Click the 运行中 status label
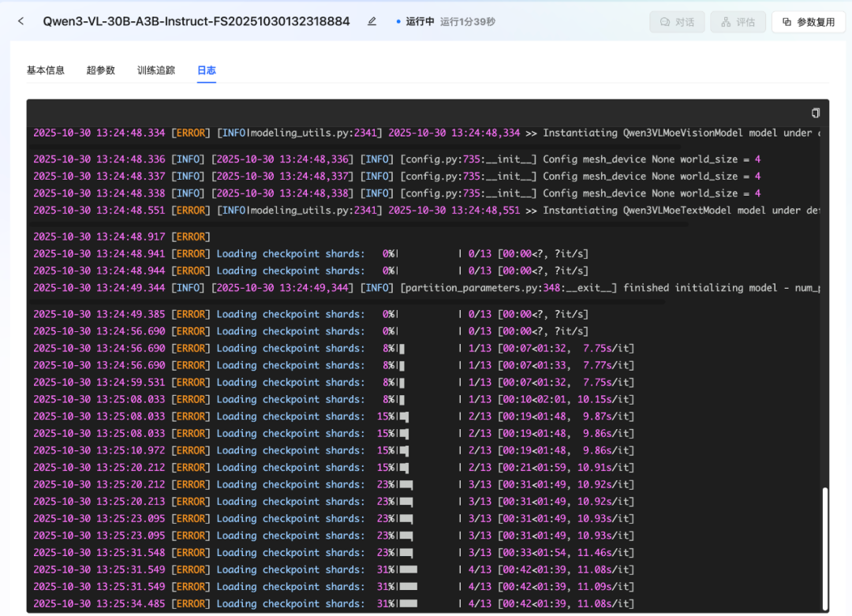 pos(420,22)
